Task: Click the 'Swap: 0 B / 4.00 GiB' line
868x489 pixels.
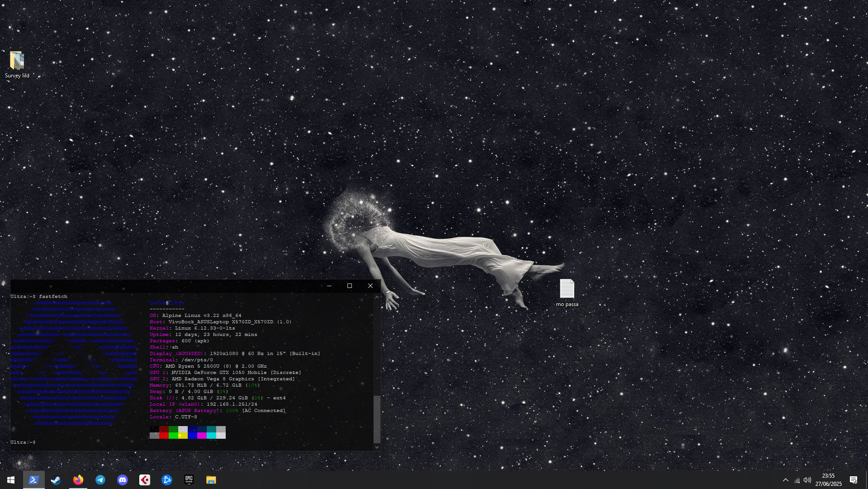Action: pyautogui.click(x=189, y=392)
